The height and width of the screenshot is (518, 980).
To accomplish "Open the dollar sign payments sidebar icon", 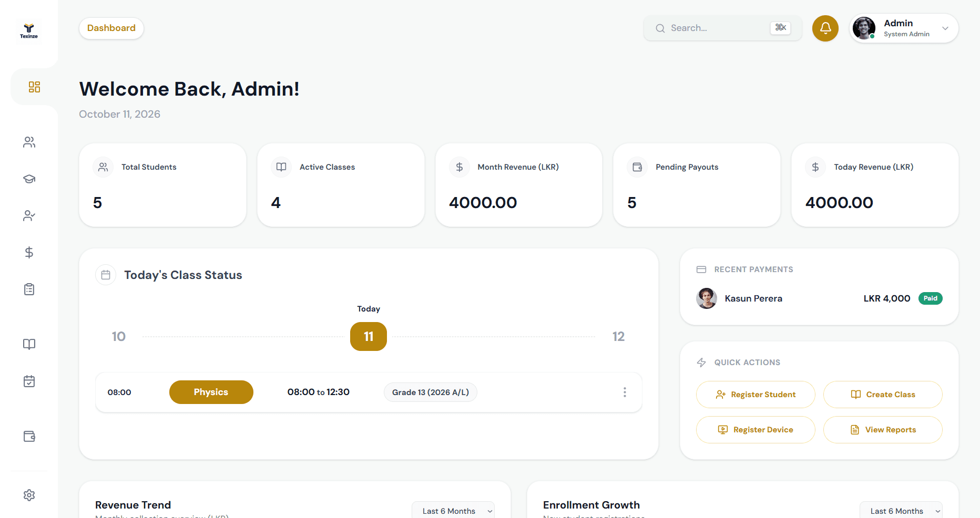I will click(x=29, y=253).
